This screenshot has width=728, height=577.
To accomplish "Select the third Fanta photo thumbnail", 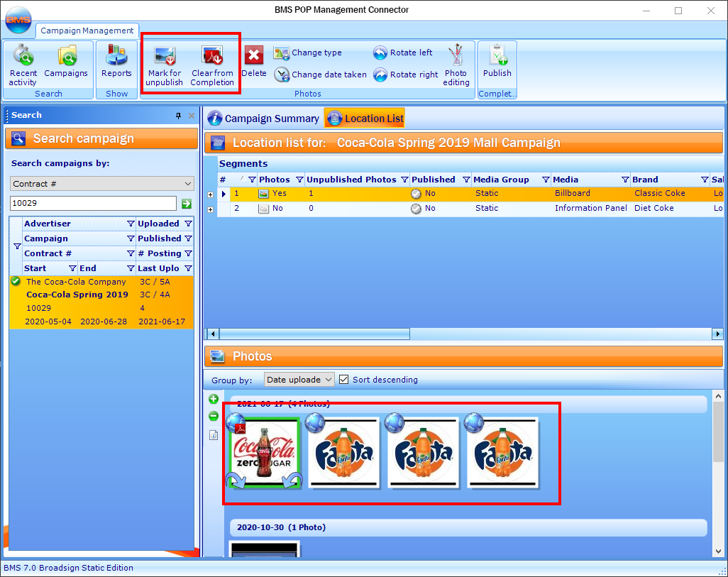I will click(502, 452).
